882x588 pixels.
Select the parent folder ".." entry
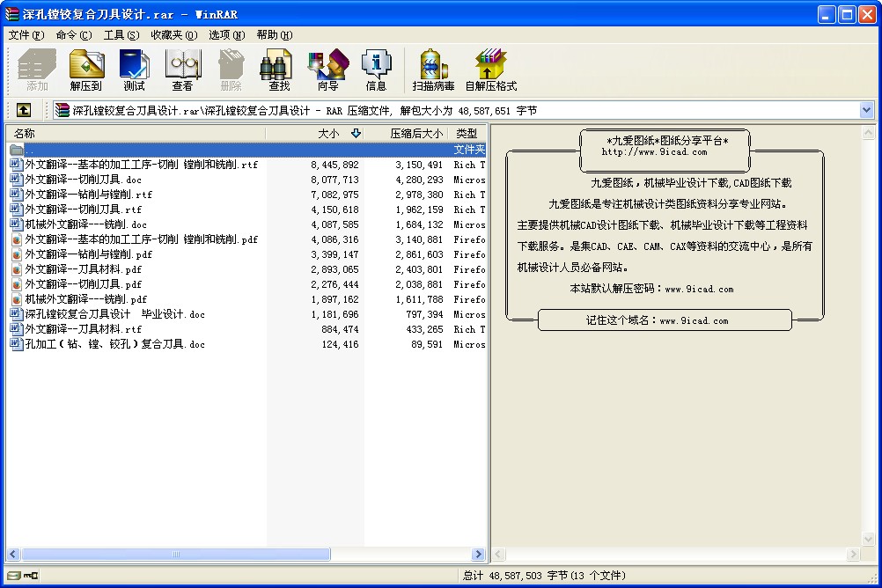pos(30,150)
